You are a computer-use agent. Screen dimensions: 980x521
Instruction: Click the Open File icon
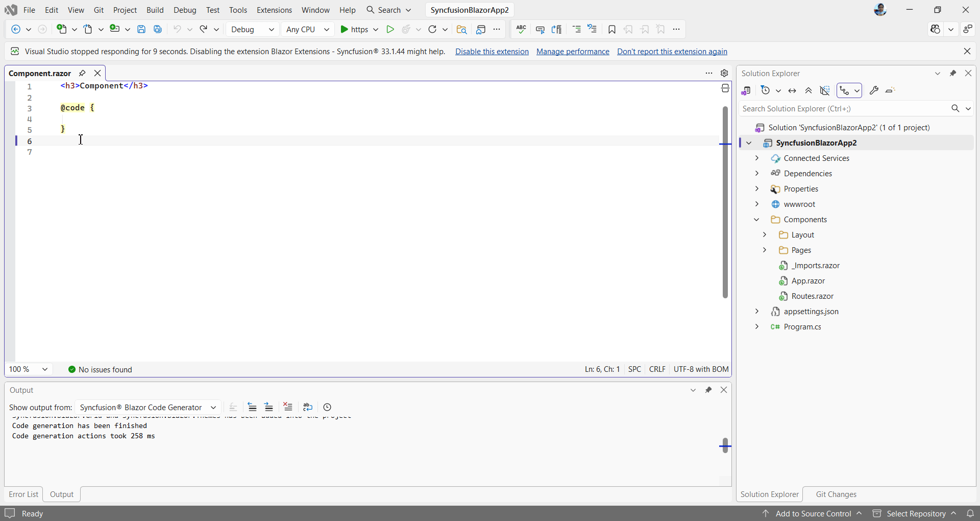[88, 30]
